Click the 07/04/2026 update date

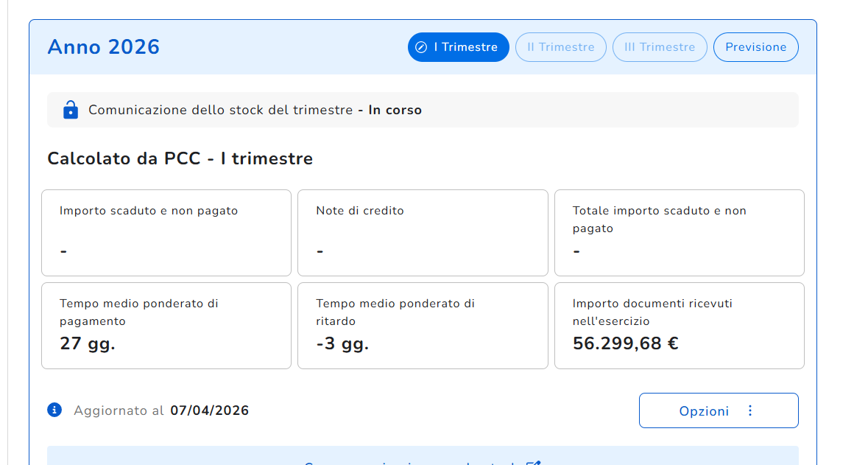coord(209,410)
